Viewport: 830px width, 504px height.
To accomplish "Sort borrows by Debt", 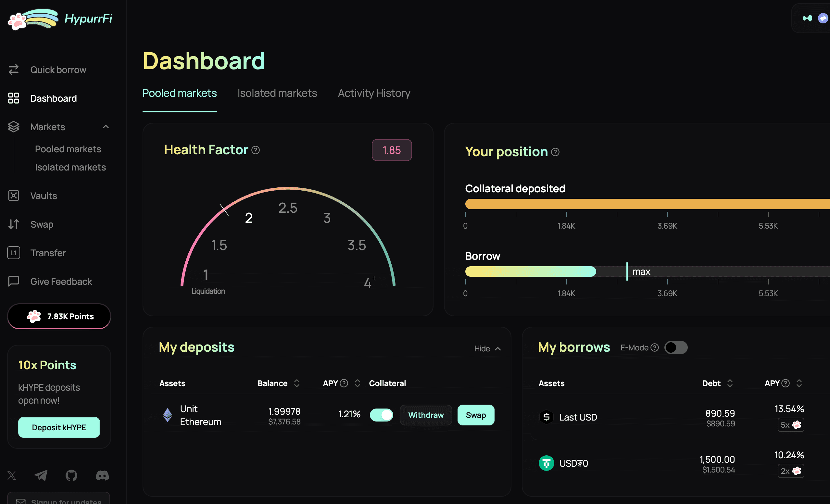I will click(x=730, y=384).
